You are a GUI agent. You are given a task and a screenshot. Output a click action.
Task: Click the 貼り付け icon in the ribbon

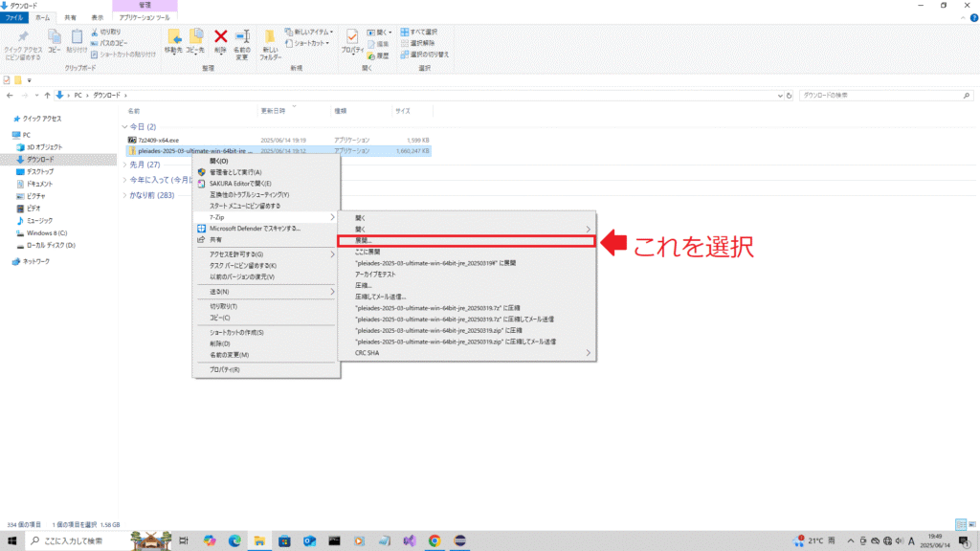pos(77,37)
